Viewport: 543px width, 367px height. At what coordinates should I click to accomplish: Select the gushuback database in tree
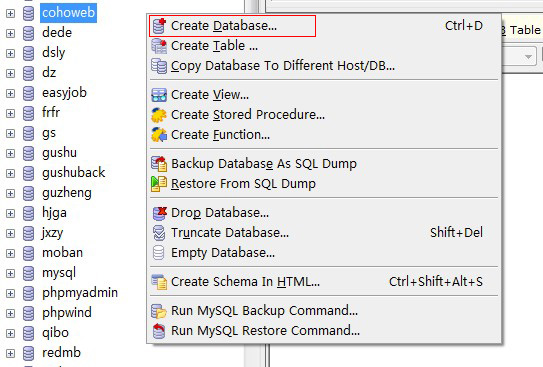[x=73, y=173]
